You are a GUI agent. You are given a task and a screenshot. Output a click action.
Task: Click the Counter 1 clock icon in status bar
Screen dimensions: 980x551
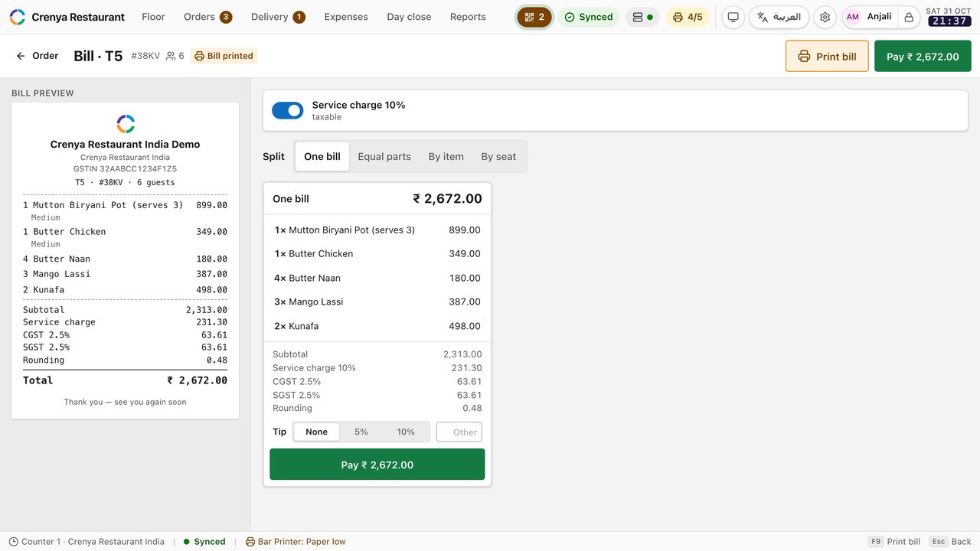click(x=14, y=542)
